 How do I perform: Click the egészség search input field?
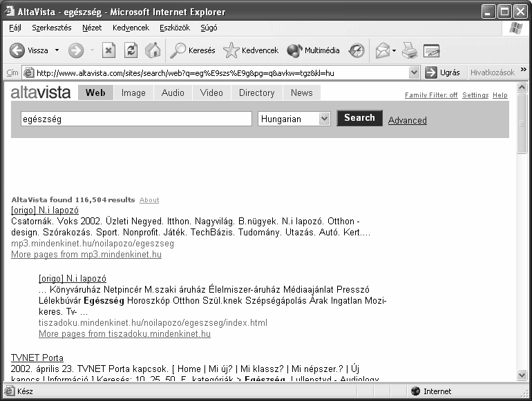pyautogui.click(x=136, y=119)
